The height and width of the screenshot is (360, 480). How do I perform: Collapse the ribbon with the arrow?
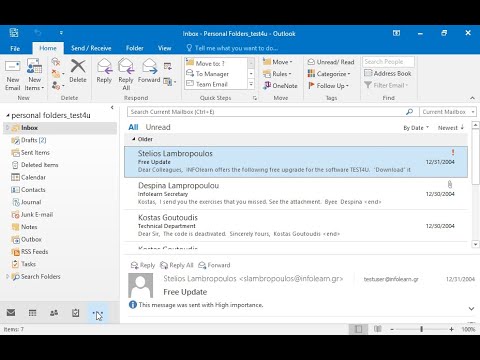[472, 98]
